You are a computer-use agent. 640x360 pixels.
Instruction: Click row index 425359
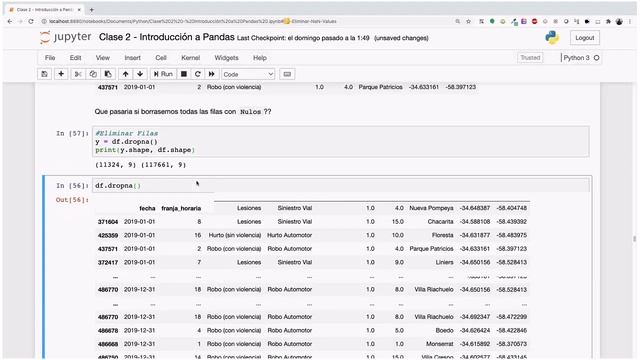(x=108, y=235)
